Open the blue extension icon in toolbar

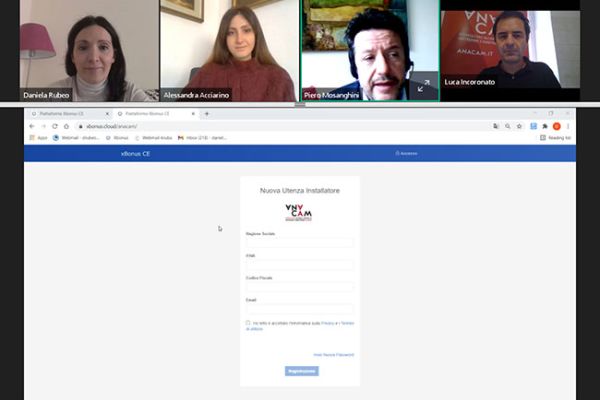[533, 126]
